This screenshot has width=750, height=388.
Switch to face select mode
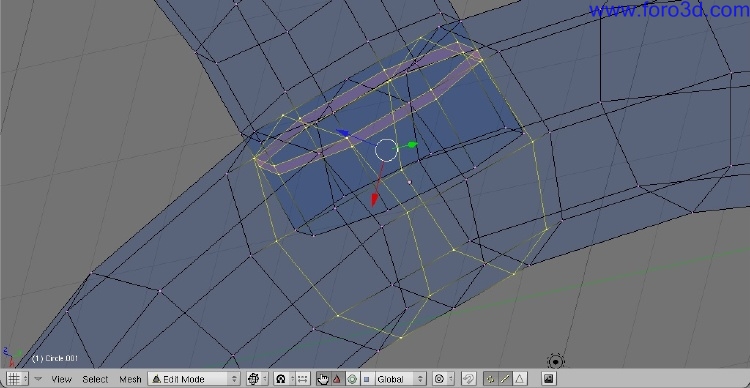pyautogui.click(x=519, y=379)
